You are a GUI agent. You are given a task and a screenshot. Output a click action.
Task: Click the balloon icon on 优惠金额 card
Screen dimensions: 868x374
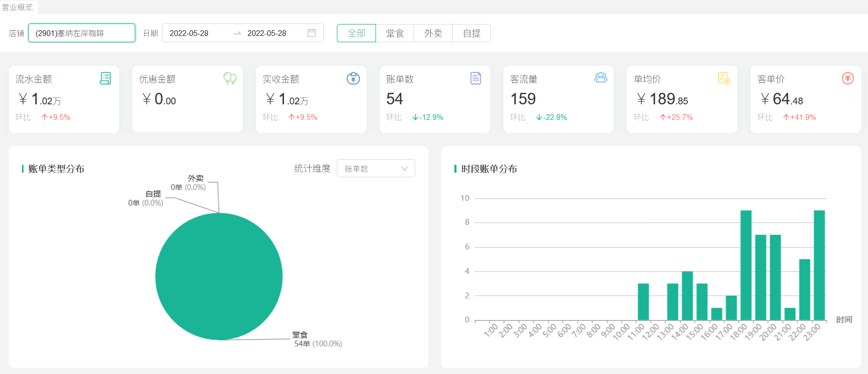tap(230, 78)
